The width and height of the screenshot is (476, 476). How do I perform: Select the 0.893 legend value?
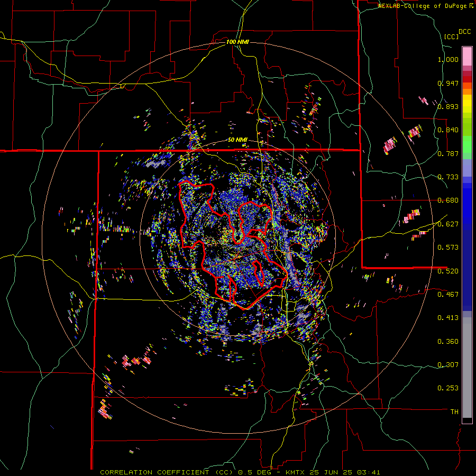pos(448,106)
